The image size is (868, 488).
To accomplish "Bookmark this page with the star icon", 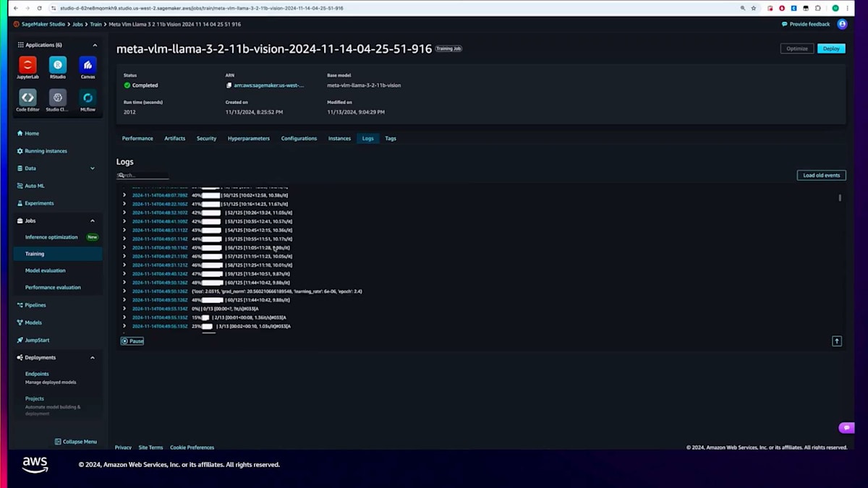I will 754,8.
